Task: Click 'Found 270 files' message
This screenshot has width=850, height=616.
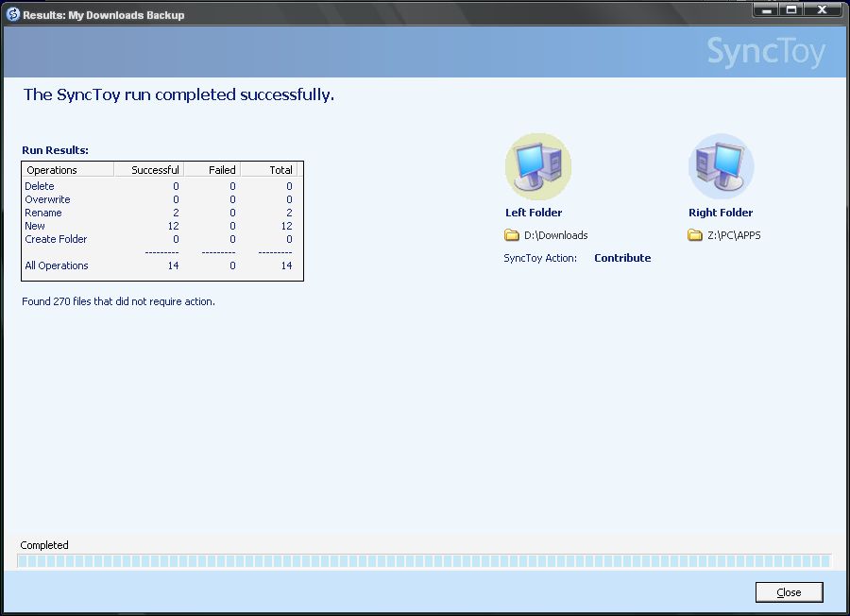Action: pos(118,301)
